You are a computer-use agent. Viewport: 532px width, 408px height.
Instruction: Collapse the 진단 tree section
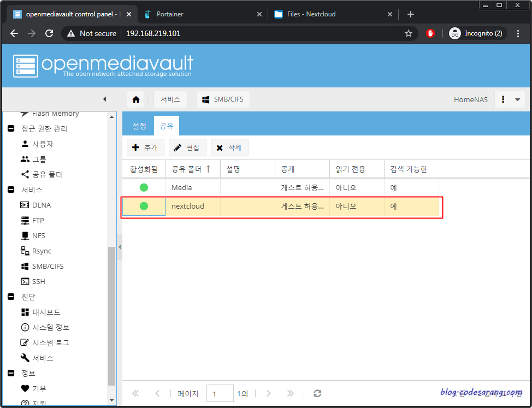(x=11, y=297)
